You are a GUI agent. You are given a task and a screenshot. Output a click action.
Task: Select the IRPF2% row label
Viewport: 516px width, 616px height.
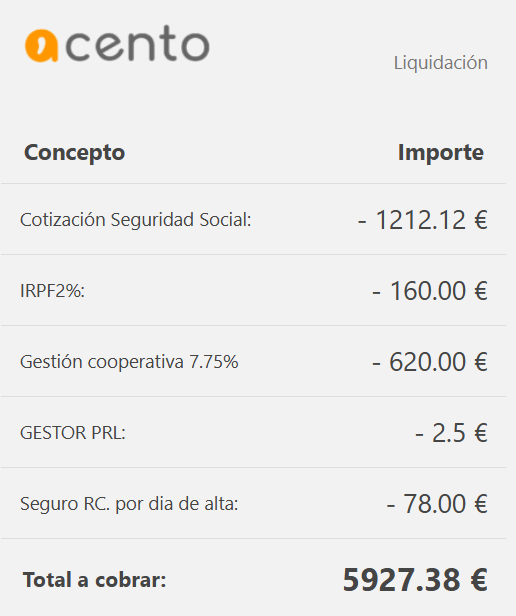pyautogui.click(x=52, y=291)
